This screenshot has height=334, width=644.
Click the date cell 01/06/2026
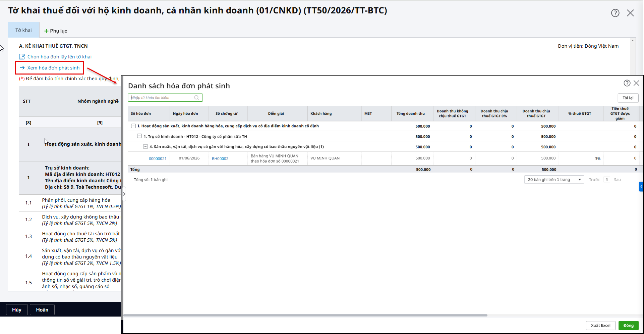(189, 158)
